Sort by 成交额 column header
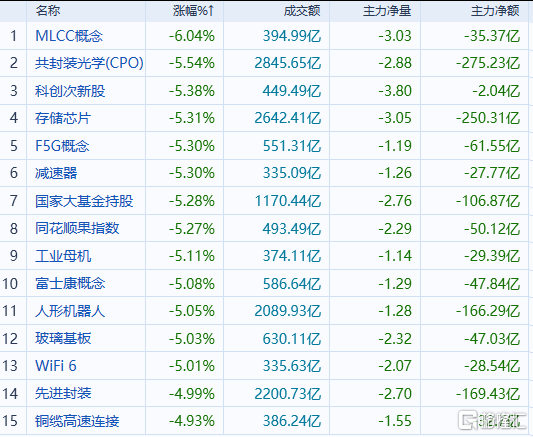 pos(302,11)
